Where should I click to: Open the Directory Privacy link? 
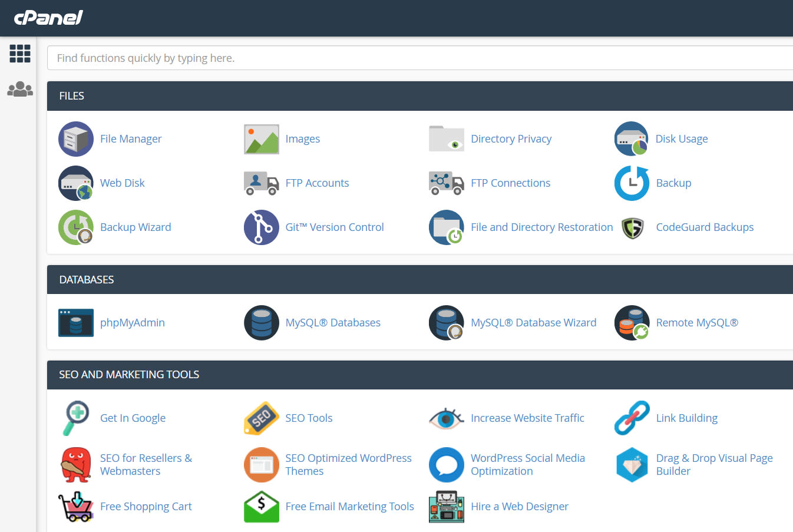(511, 139)
